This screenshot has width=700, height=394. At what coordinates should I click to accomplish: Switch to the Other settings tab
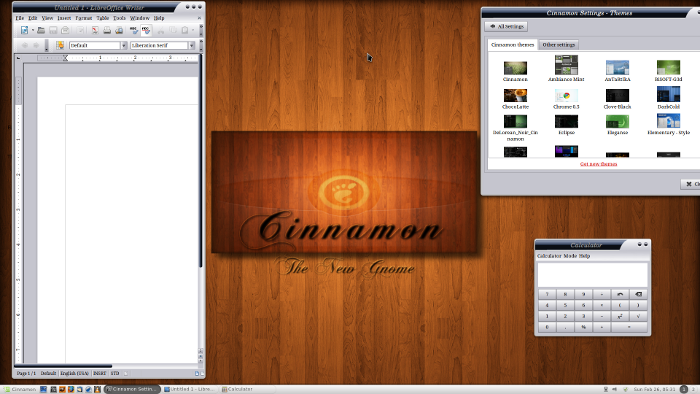(x=558, y=45)
